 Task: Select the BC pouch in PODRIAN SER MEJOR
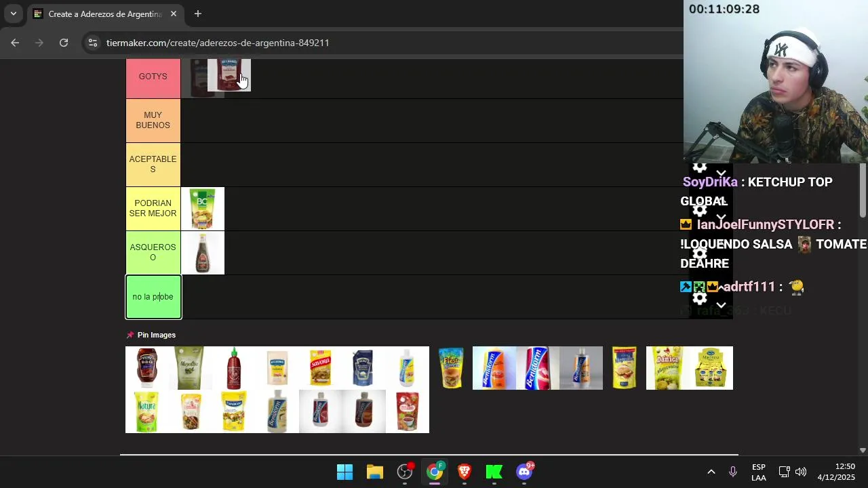[203, 209]
